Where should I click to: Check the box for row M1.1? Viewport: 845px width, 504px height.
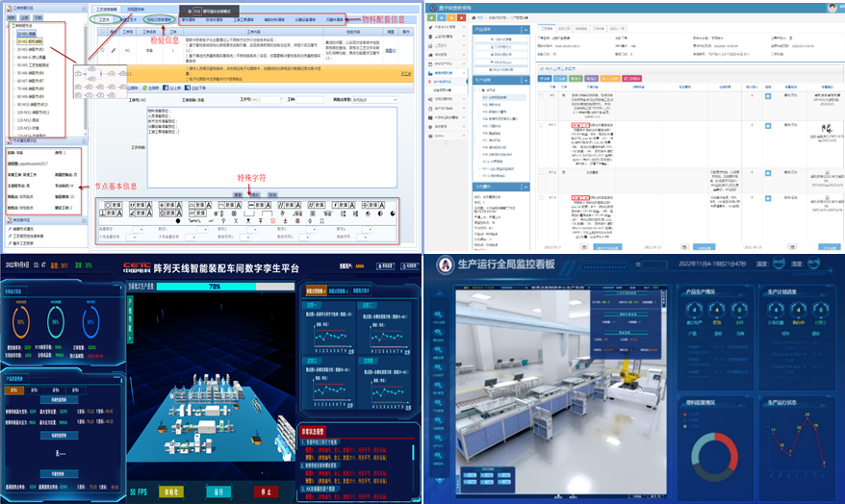541,126
